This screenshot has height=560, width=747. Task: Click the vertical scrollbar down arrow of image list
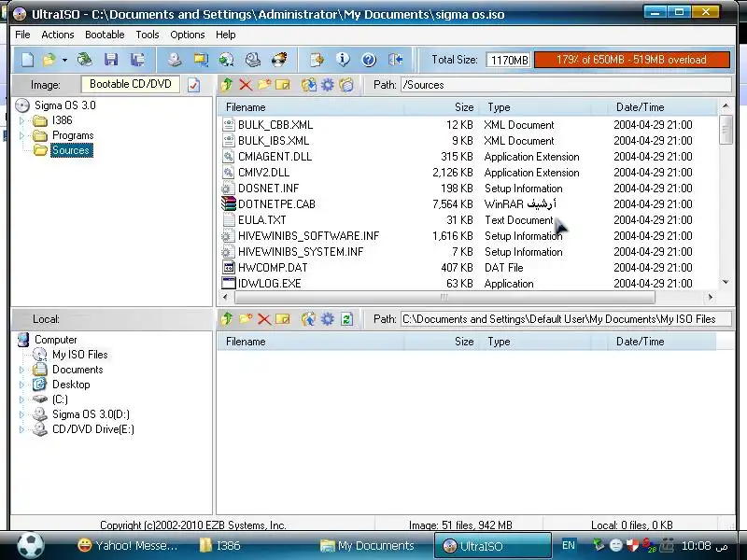[x=726, y=283]
